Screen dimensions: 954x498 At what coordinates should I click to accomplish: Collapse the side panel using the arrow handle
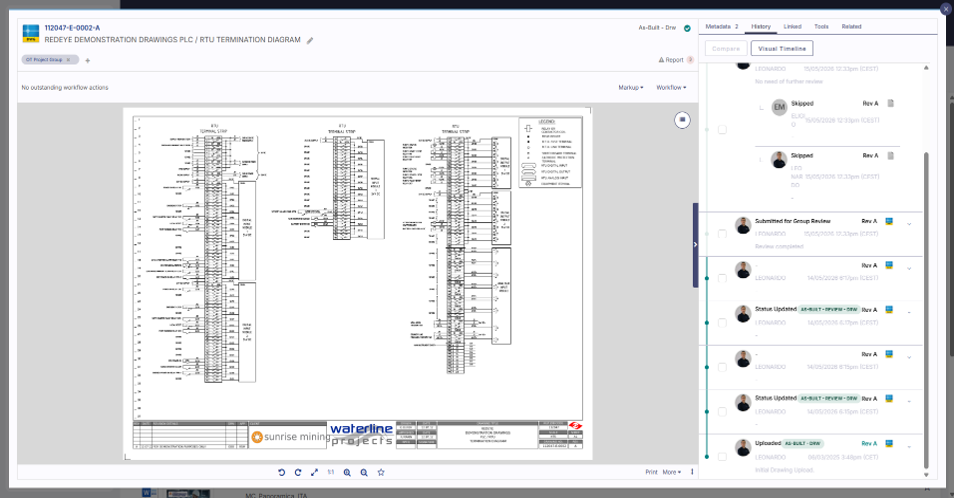tap(695, 244)
